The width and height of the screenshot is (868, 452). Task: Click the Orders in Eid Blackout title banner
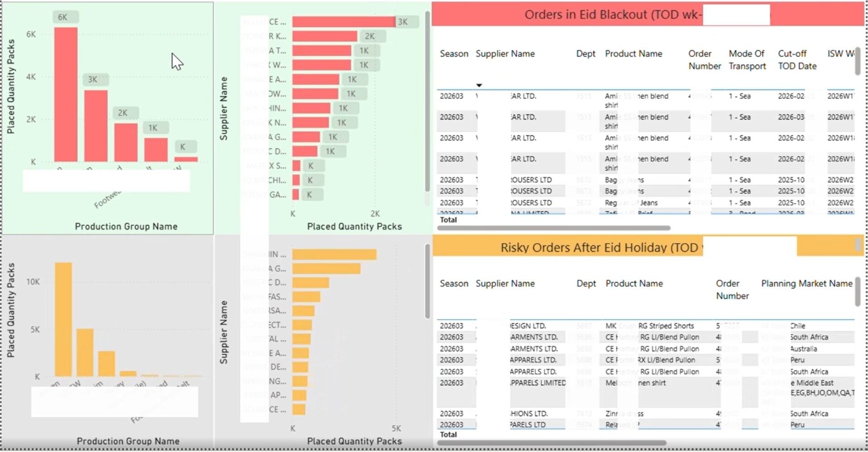(x=611, y=14)
